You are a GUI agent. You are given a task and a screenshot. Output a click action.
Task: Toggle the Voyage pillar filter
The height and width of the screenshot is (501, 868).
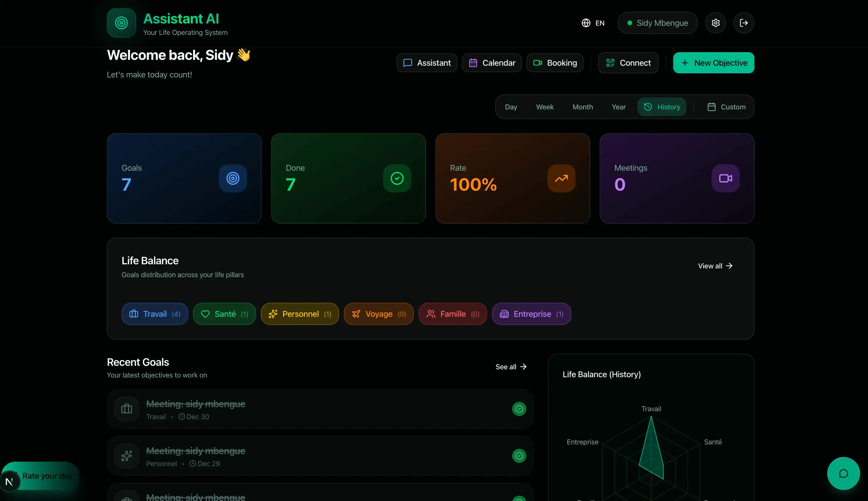click(x=378, y=314)
